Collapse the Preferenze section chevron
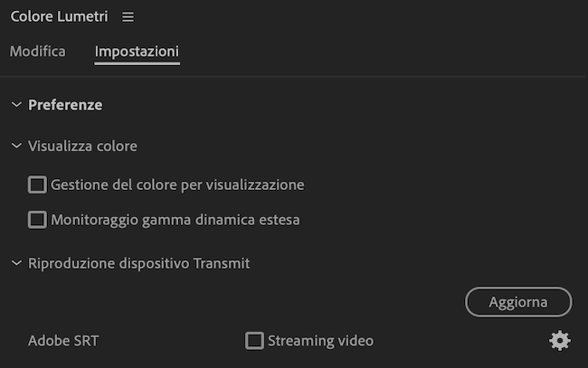 click(x=16, y=105)
